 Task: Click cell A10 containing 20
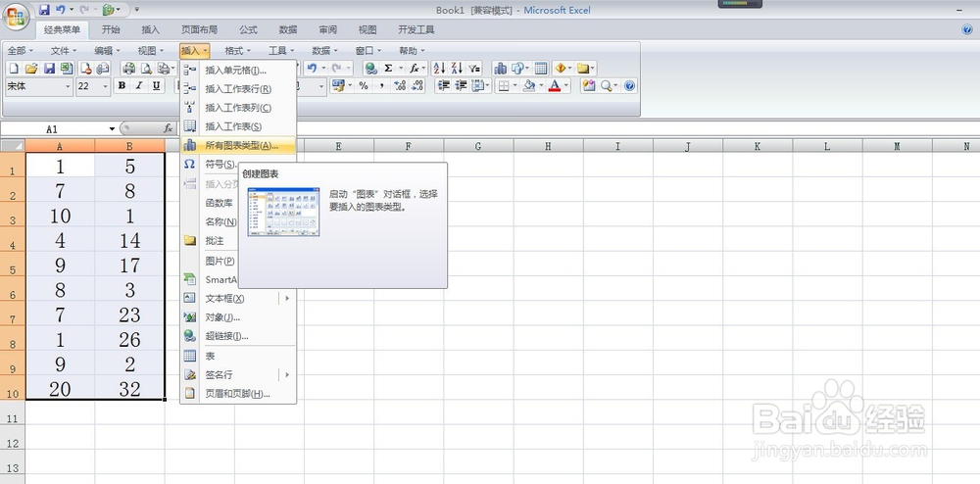(61, 389)
